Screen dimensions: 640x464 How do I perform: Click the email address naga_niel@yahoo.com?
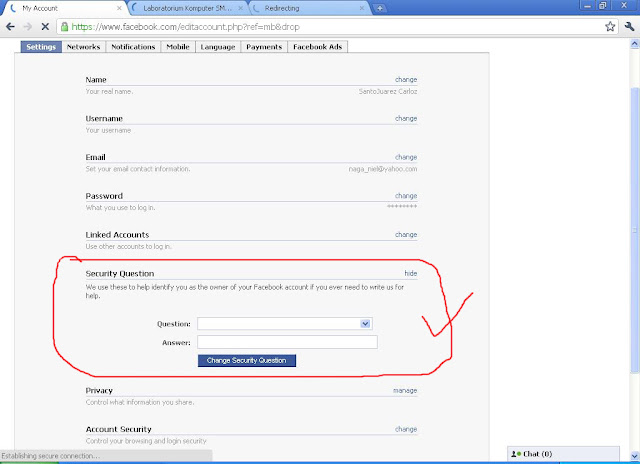pos(382,169)
